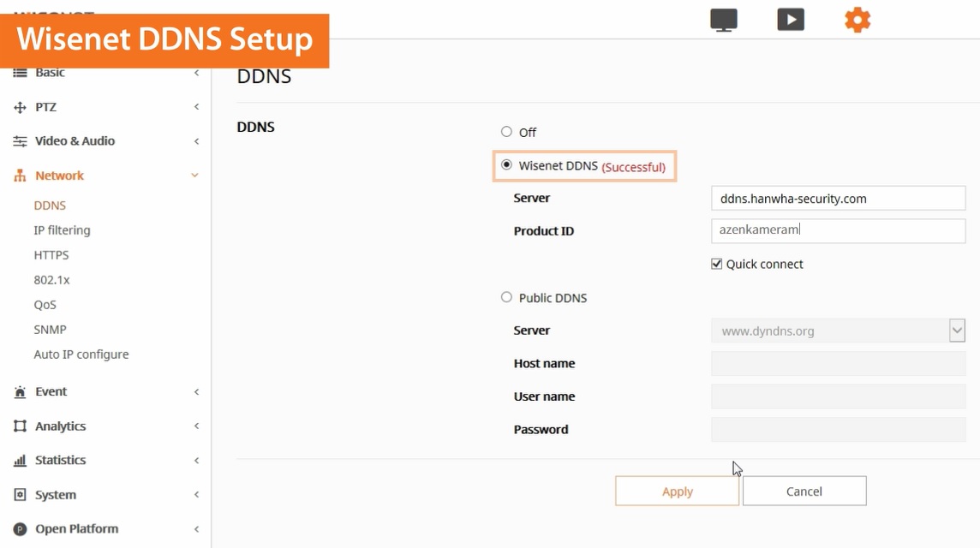Expand the PTZ menu chevron
The width and height of the screenshot is (980, 548).
[x=196, y=107]
